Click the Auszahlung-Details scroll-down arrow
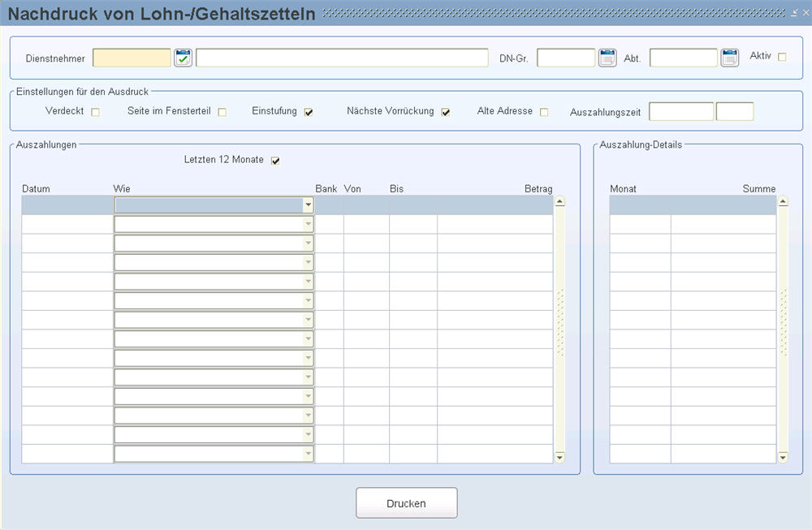This screenshot has height=530, width=812. click(x=783, y=457)
